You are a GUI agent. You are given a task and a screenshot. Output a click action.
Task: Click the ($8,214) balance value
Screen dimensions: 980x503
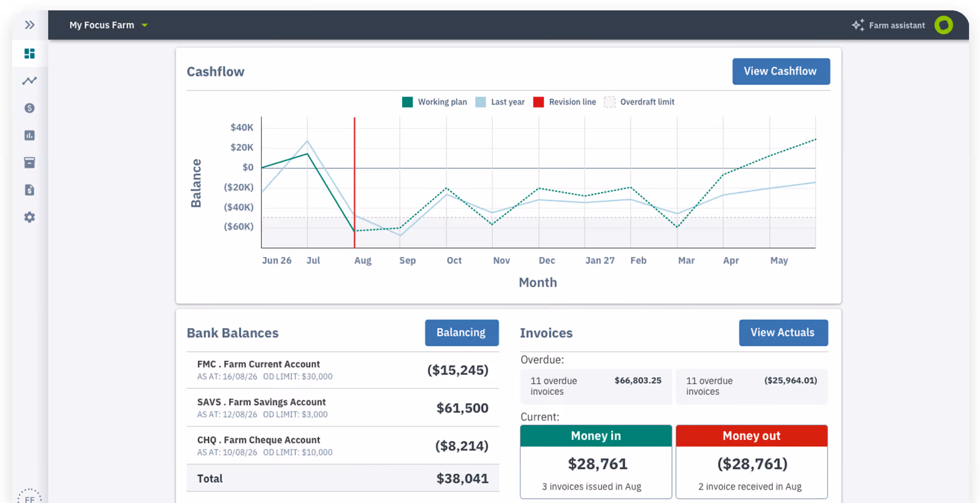click(x=462, y=446)
